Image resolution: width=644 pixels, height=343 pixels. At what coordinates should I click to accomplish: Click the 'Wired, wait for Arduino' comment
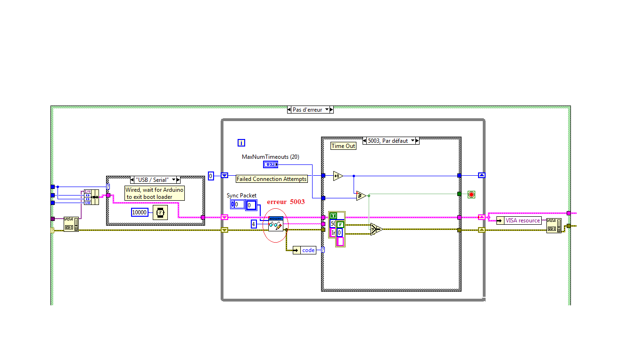[x=155, y=193]
